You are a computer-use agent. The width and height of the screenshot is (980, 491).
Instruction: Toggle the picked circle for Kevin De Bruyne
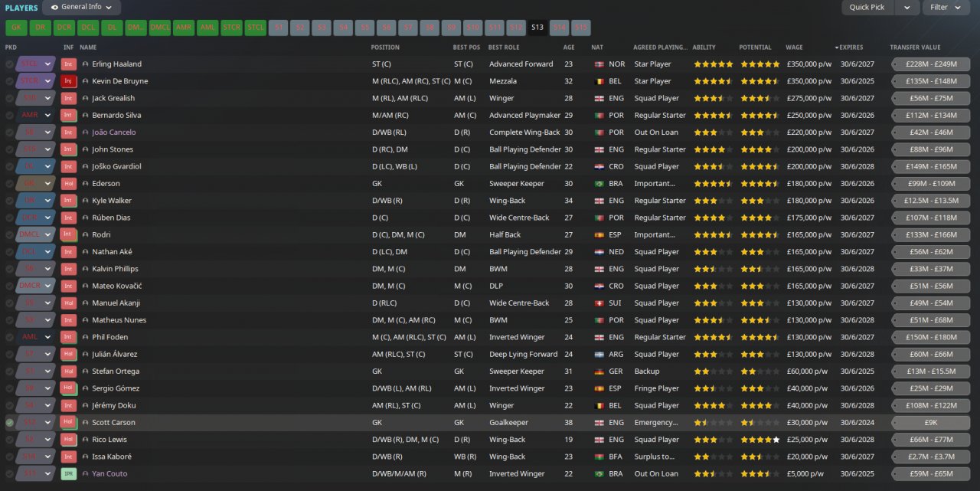point(9,81)
